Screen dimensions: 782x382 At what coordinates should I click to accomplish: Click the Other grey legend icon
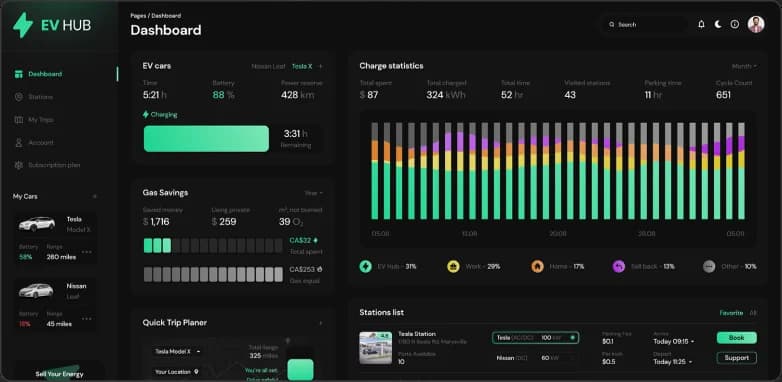click(709, 266)
